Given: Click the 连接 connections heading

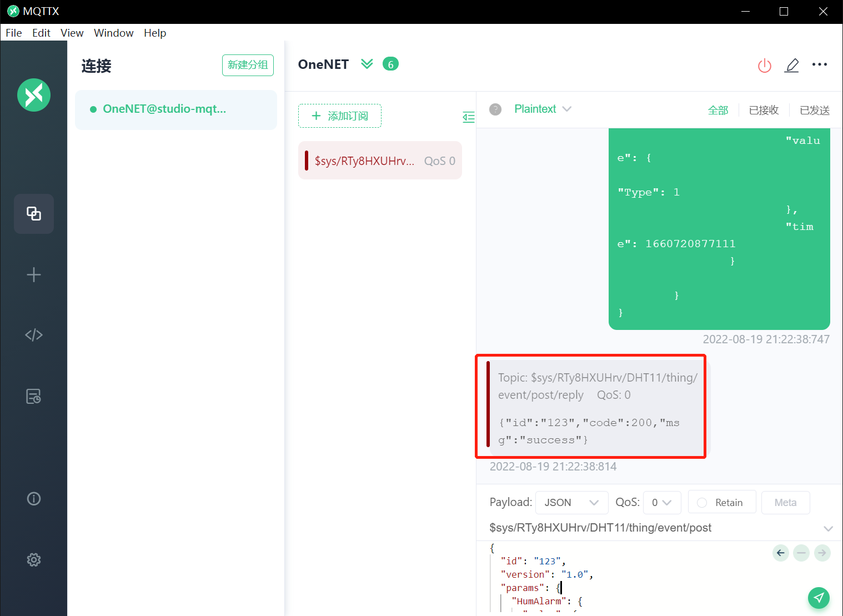Looking at the screenshot, I should (x=97, y=66).
